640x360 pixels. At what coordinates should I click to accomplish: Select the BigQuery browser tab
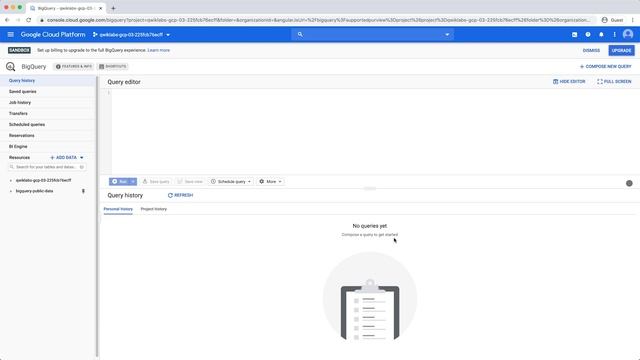[66, 8]
